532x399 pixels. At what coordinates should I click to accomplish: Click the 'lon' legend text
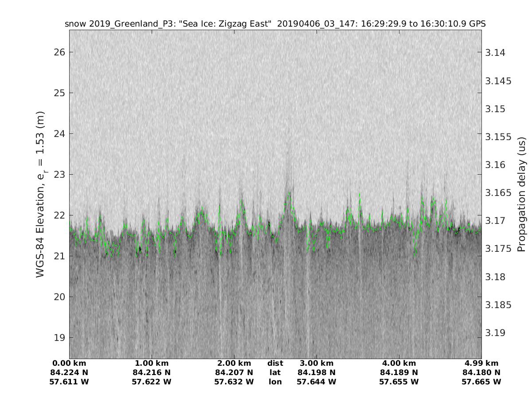[x=275, y=381]
